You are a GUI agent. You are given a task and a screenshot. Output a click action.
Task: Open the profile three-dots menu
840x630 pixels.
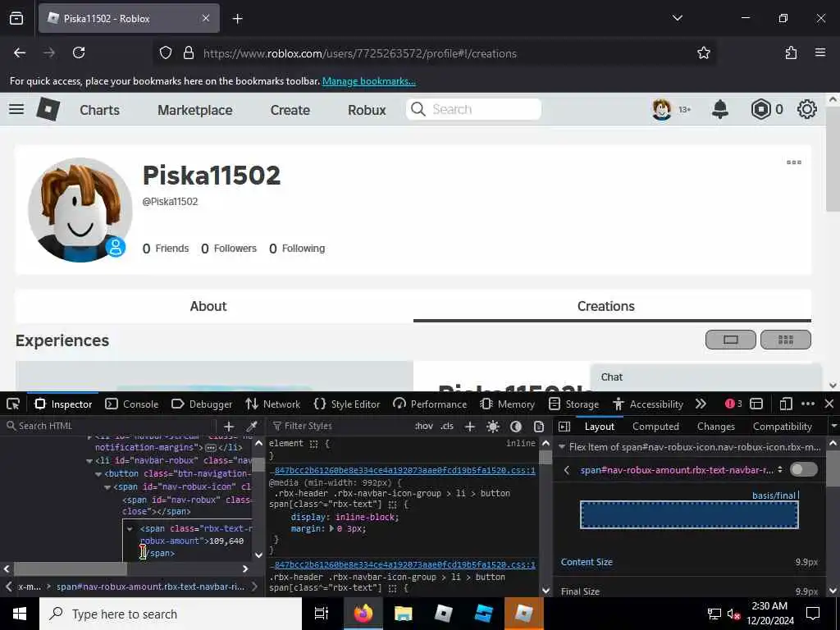(x=794, y=162)
